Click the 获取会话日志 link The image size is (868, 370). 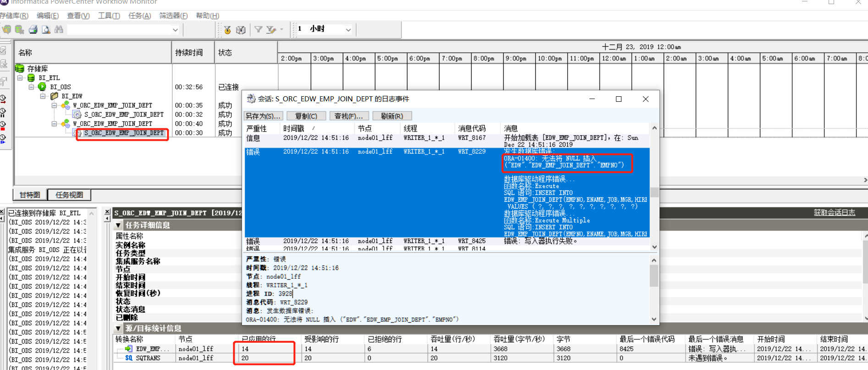click(835, 212)
